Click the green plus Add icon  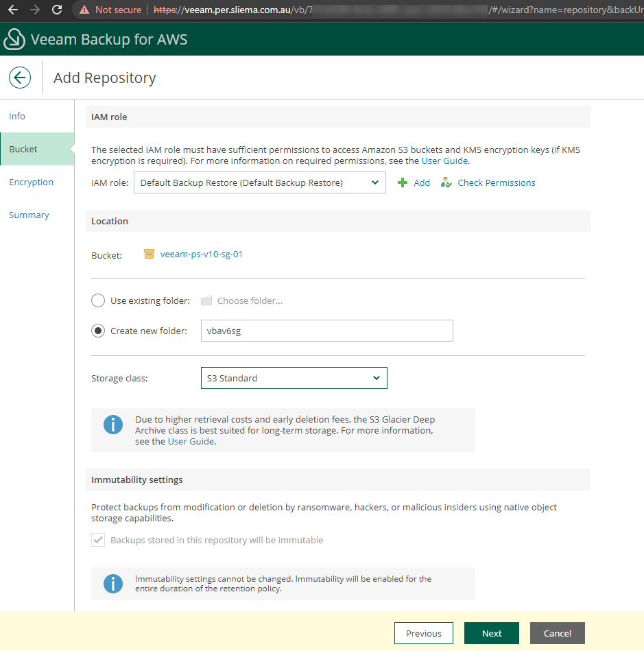pyautogui.click(x=403, y=182)
